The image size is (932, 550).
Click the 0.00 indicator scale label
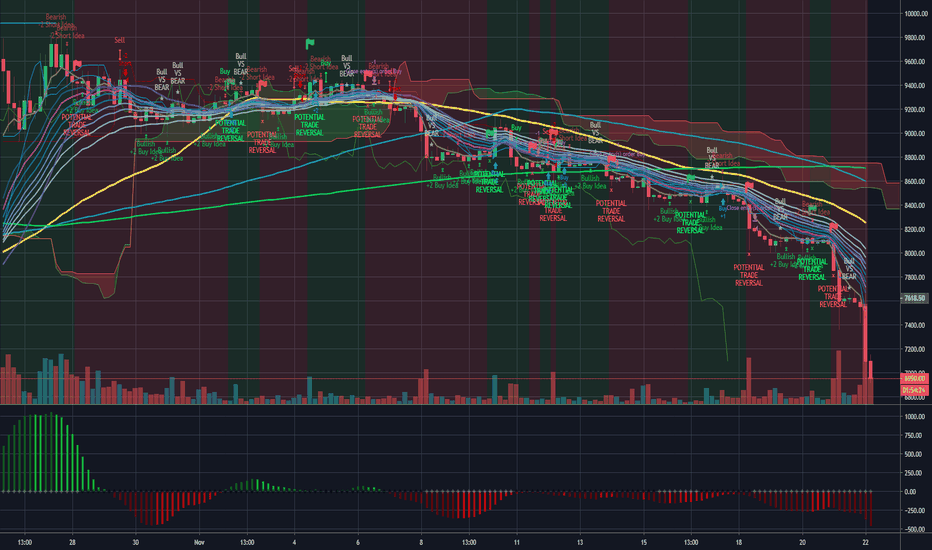[911, 492]
